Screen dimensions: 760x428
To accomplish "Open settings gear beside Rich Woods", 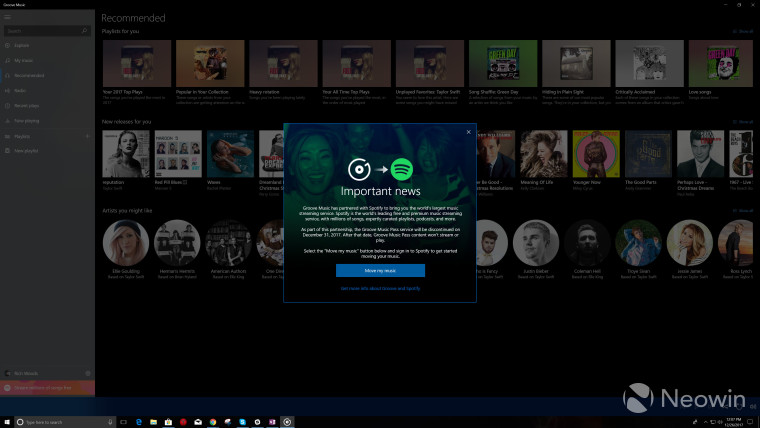I will 88,373.
